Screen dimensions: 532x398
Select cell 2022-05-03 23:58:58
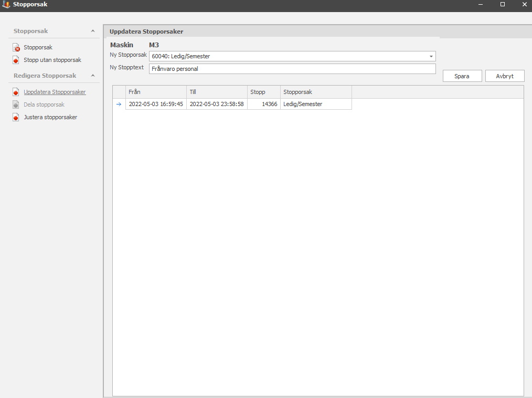pos(217,104)
